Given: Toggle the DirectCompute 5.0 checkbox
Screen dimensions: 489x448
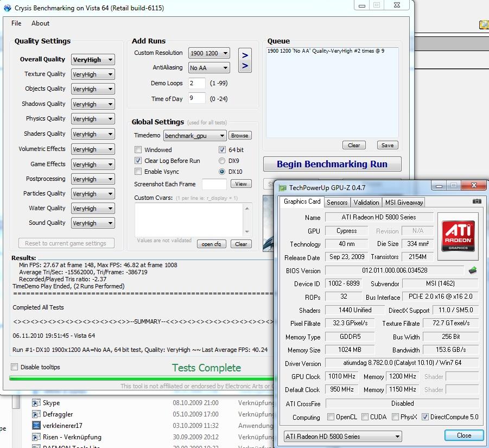Looking at the screenshot, I should click(x=425, y=417).
